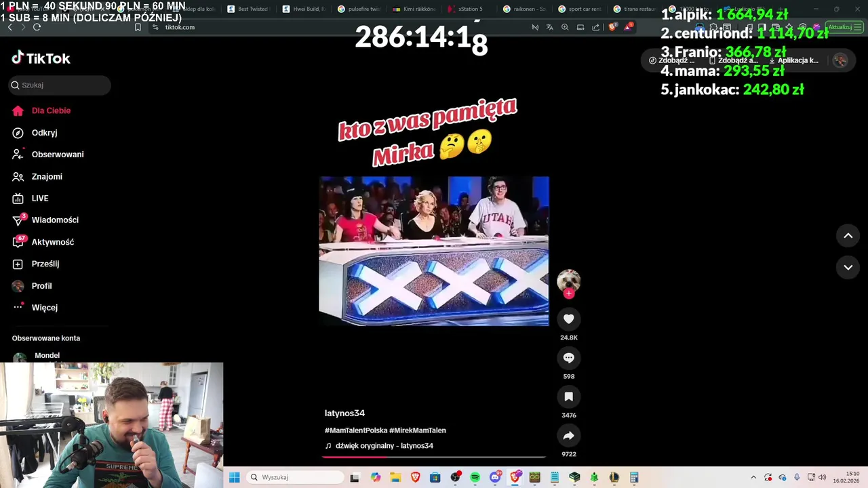Save the video with bookmark icon
868x488 pixels.
coord(568,396)
